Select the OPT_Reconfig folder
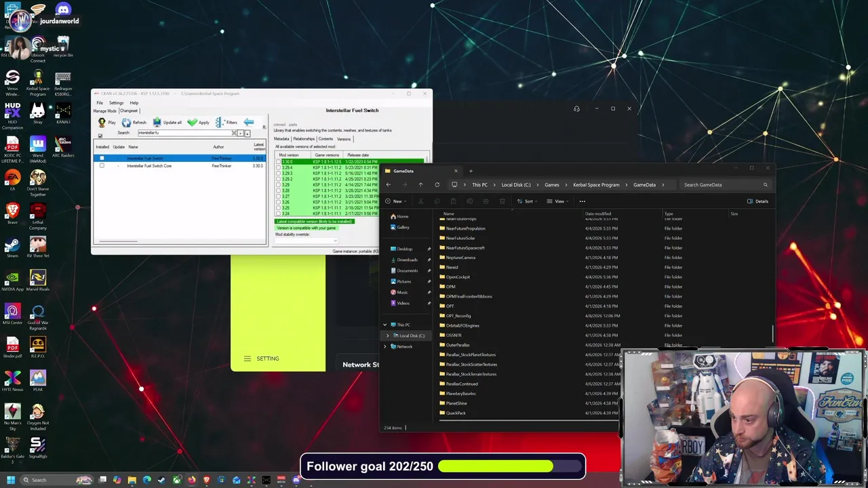 [x=456, y=316]
